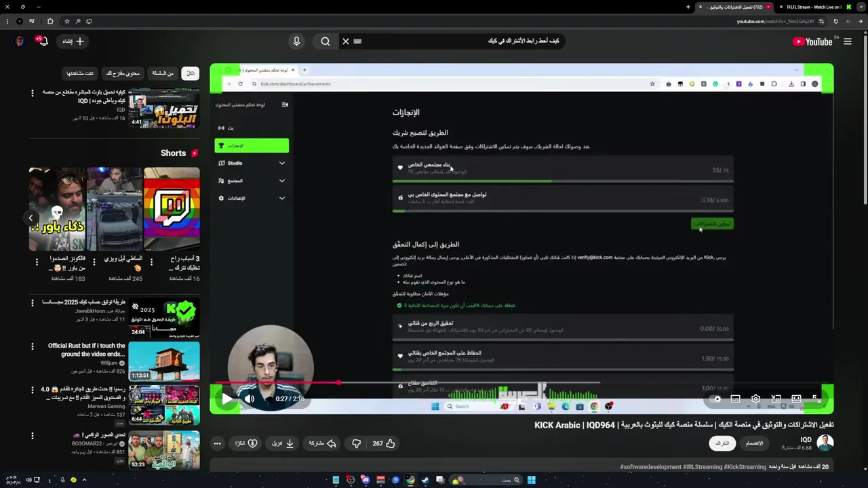Click the join membership button

click(754, 443)
